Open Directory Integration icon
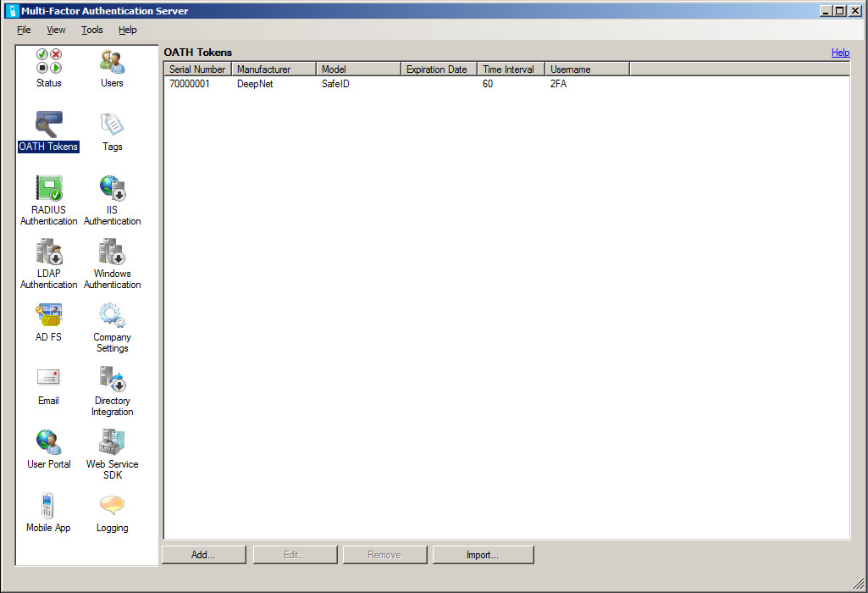Screen dimensions: 868x593 click(x=113, y=379)
